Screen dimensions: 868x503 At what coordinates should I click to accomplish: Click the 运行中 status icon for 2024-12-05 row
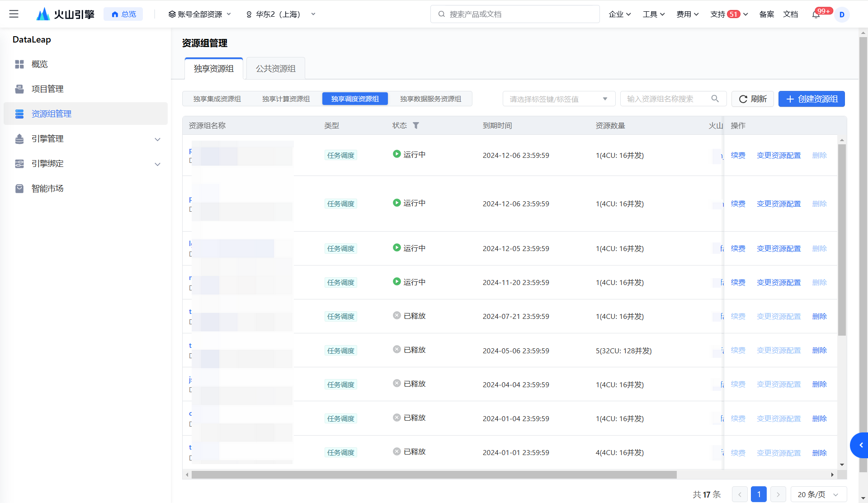(x=396, y=248)
